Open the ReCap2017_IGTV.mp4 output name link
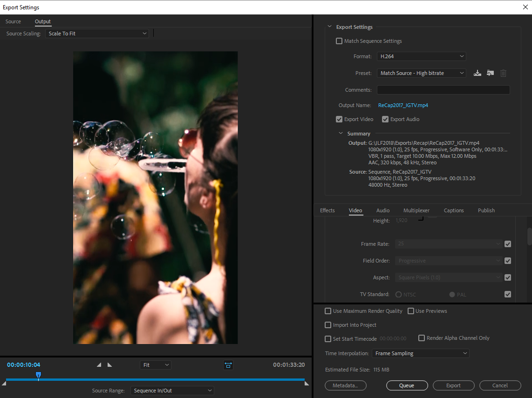The width and height of the screenshot is (532, 398). point(403,105)
